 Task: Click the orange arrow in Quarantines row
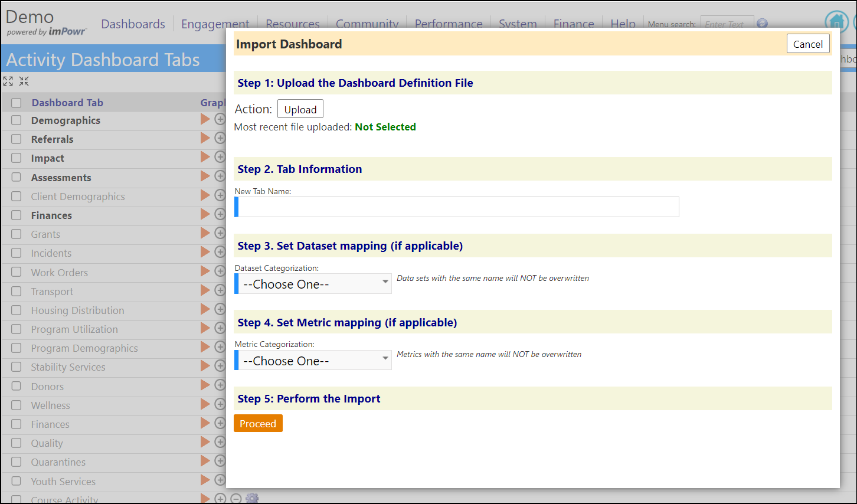[205, 460]
